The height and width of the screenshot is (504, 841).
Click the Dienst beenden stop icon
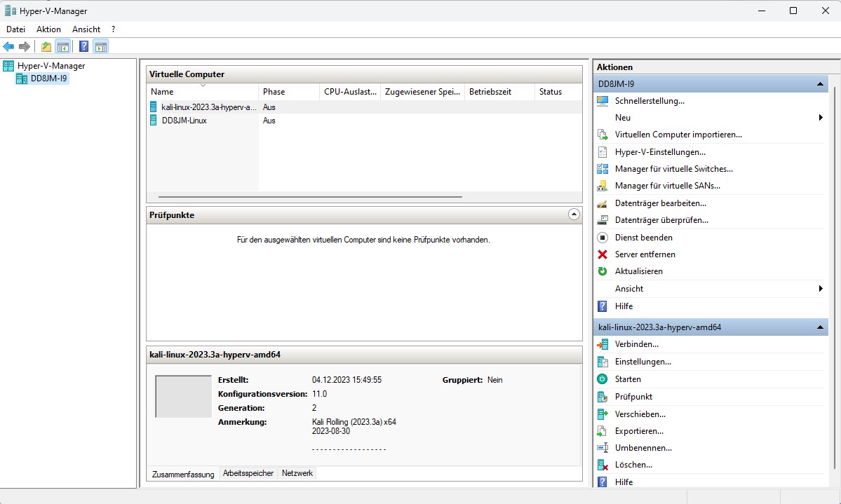pos(603,238)
